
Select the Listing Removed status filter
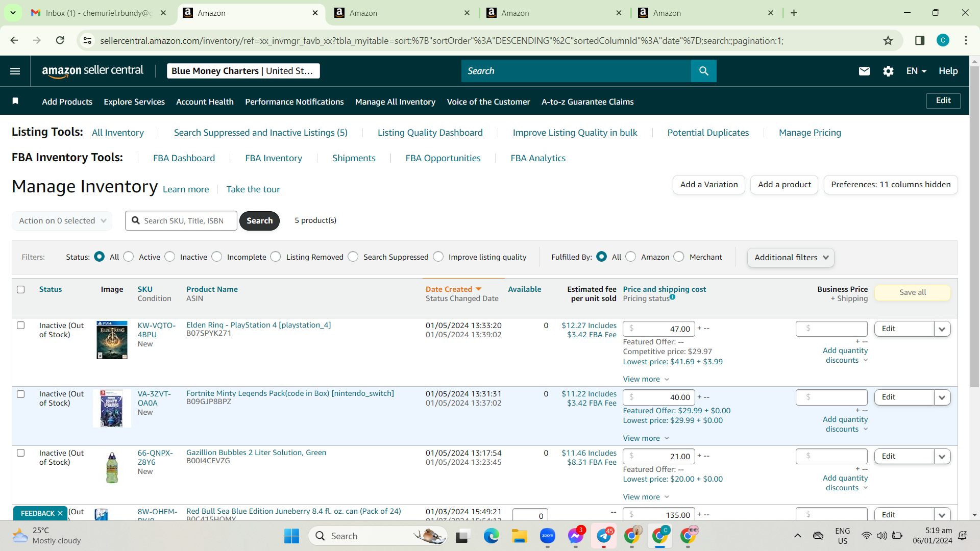pos(276,257)
